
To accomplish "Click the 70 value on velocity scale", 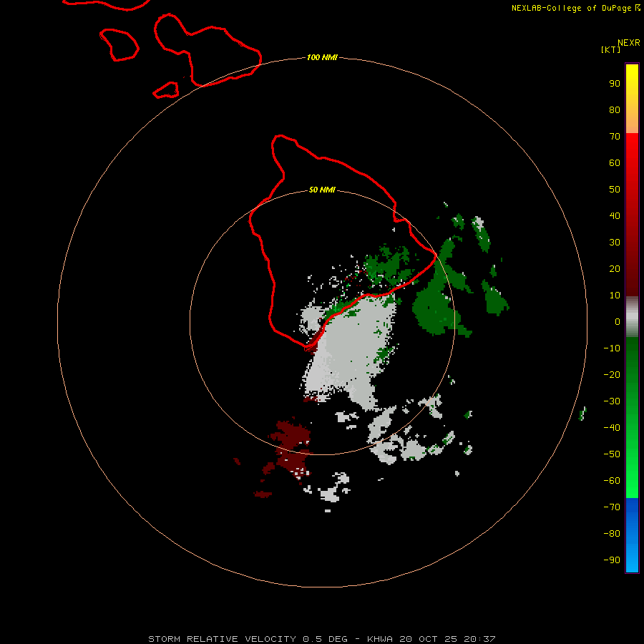I will [615, 137].
